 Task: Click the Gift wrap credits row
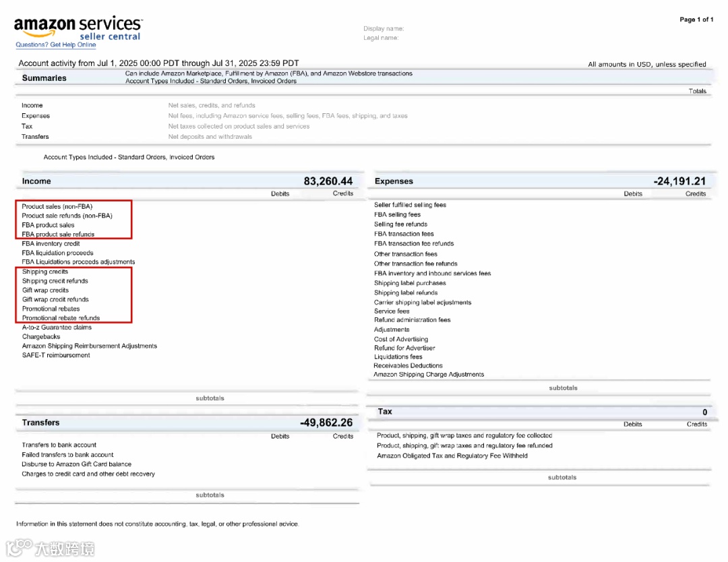(x=46, y=290)
